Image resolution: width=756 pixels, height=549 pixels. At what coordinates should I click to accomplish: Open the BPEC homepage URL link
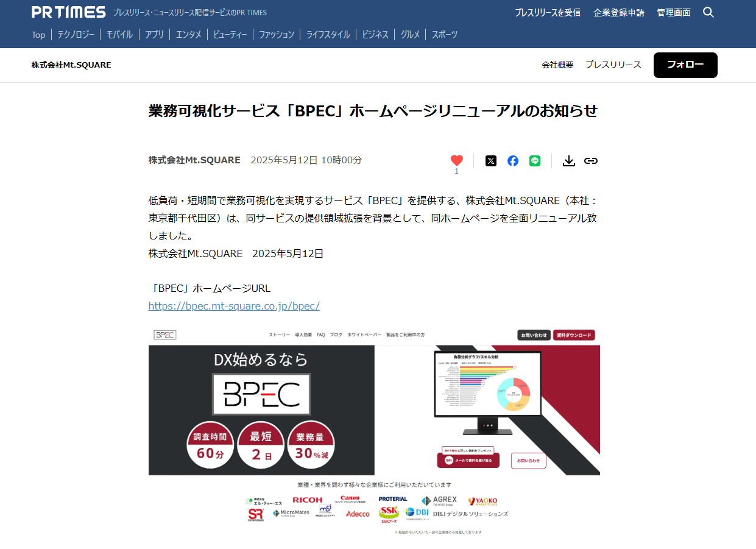coord(234,306)
